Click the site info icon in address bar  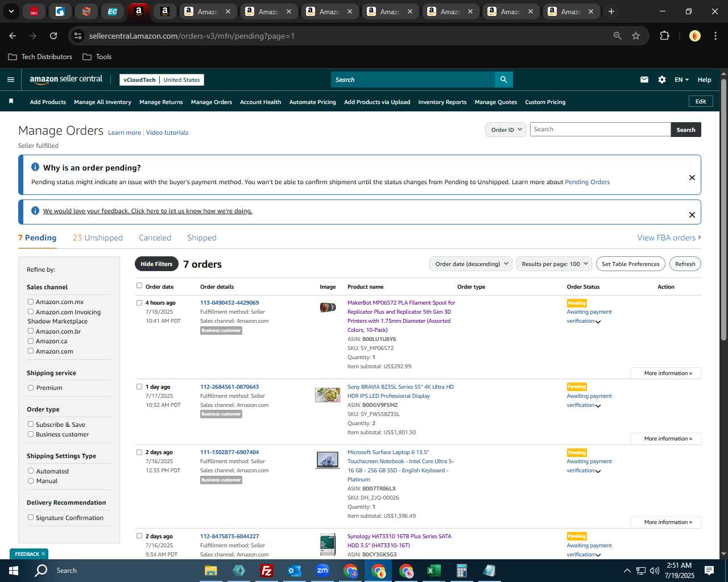(x=78, y=36)
